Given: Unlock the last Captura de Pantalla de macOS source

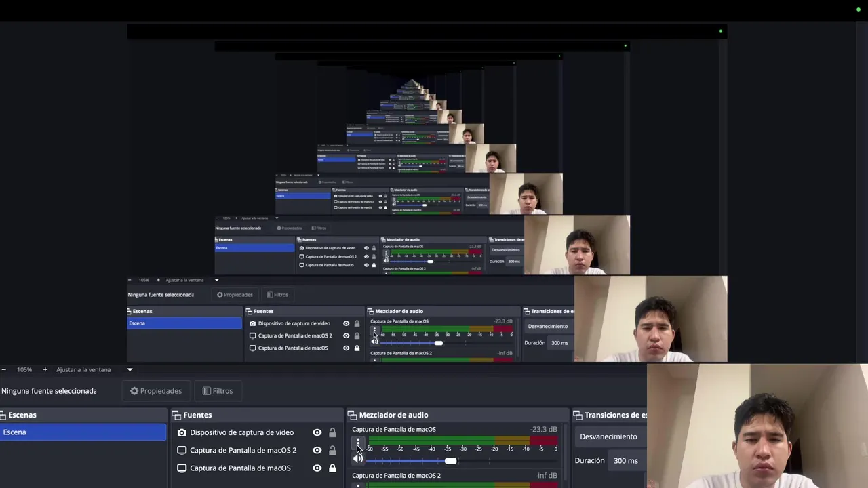Looking at the screenshot, I should (x=332, y=468).
